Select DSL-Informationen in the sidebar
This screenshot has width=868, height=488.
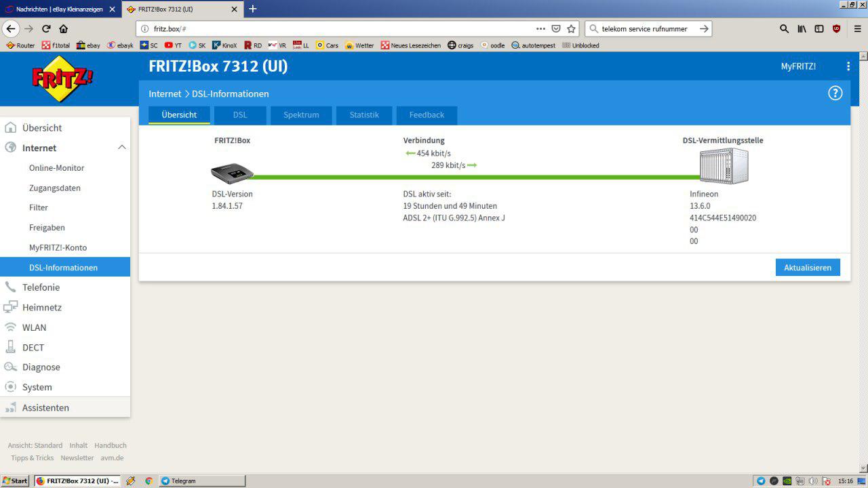(x=65, y=267)
